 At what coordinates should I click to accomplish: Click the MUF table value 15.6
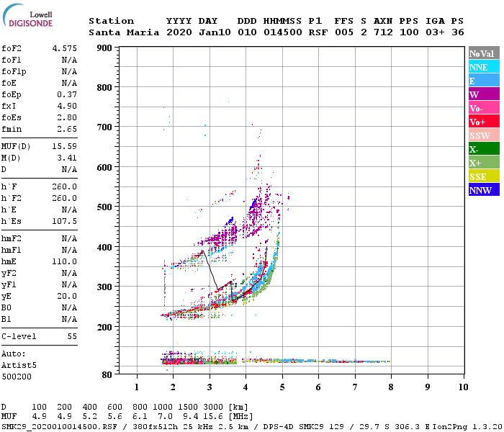(x=213, y=417)
